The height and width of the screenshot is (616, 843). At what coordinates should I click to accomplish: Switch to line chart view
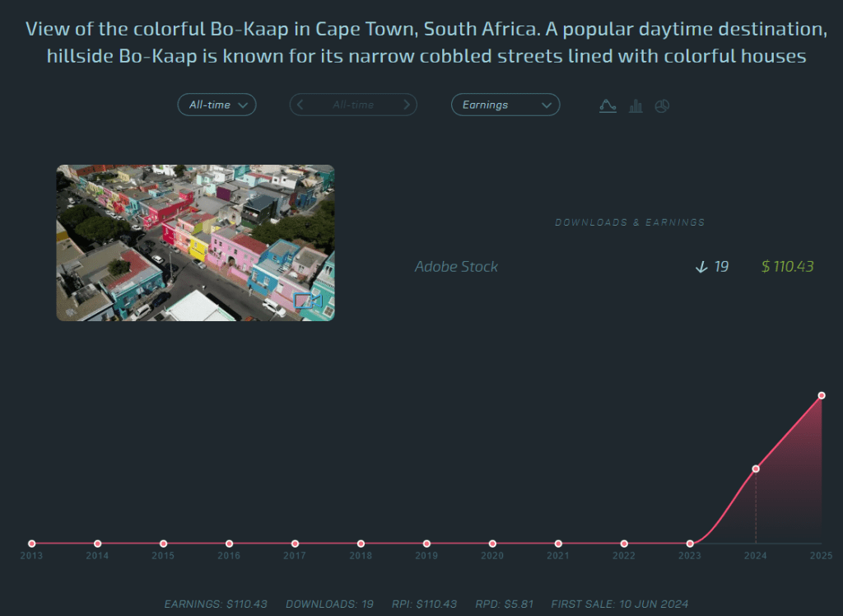608,105
